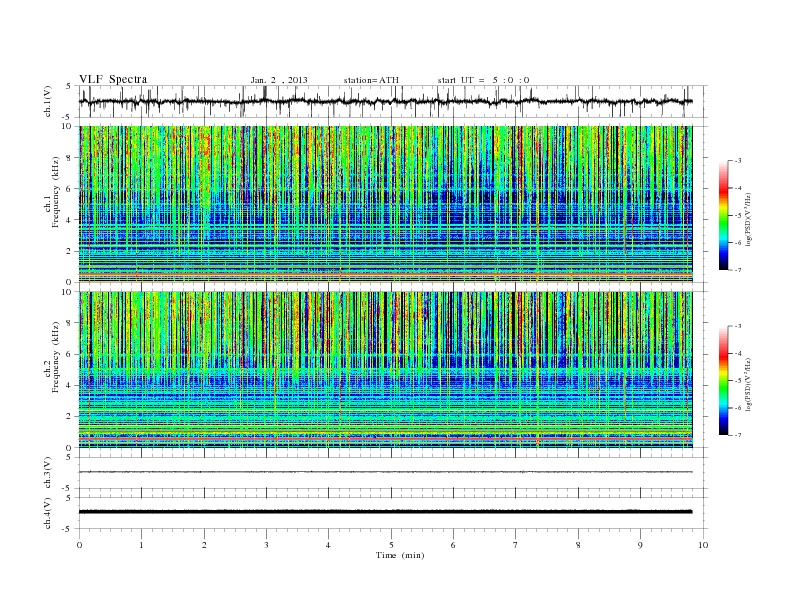The image size is (792, 612).
Task: Click the "ch.4(V)" axis label
Action: pyautogui.click(x=48, y=513)
